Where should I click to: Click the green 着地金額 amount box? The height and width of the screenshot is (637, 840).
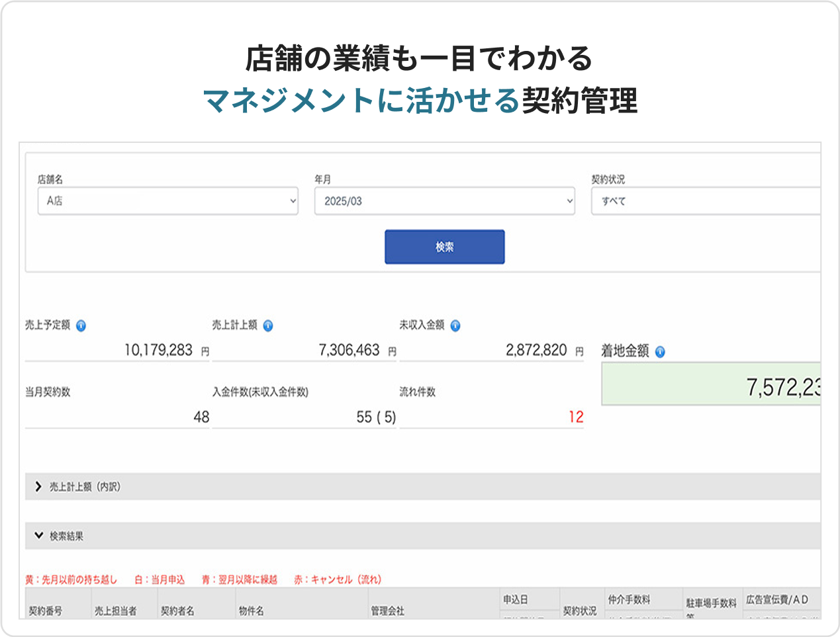[712, 384]
